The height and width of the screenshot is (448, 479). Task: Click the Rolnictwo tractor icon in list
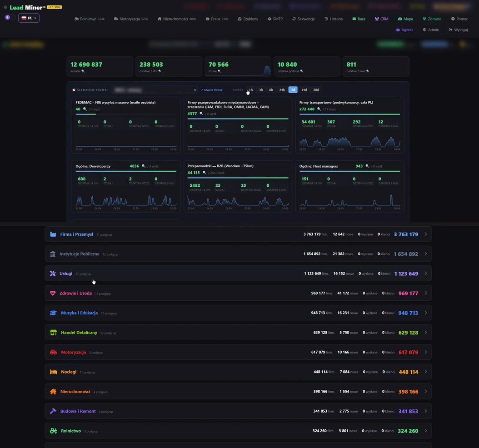(x=53, y=431)
